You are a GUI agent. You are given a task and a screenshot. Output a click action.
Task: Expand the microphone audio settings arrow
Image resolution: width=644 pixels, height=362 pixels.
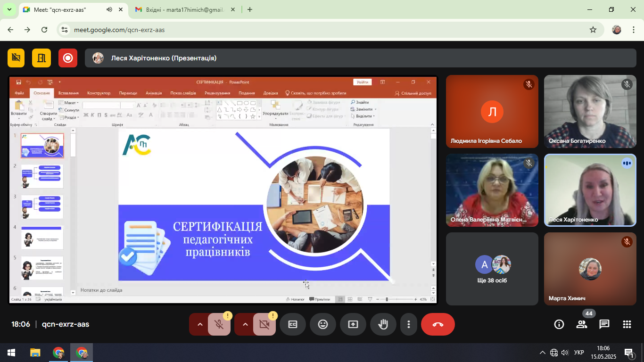[x=199, y=324]
